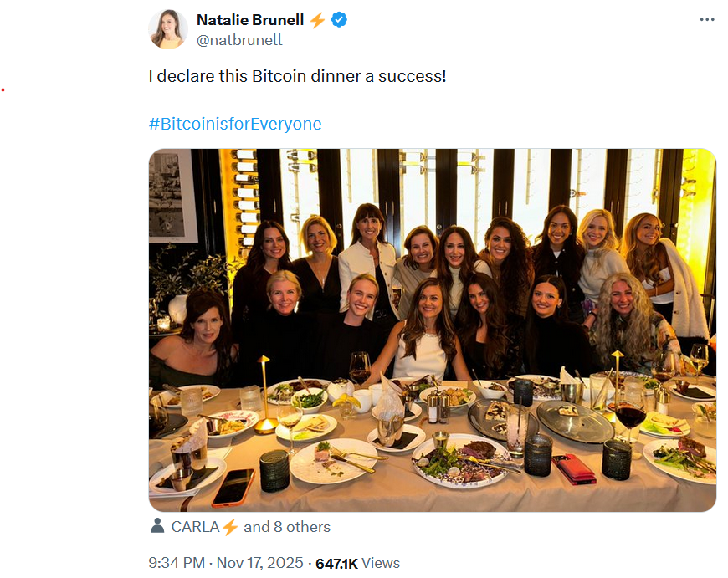Click the Nov 17, 2025 date

(x=260, y=563)
